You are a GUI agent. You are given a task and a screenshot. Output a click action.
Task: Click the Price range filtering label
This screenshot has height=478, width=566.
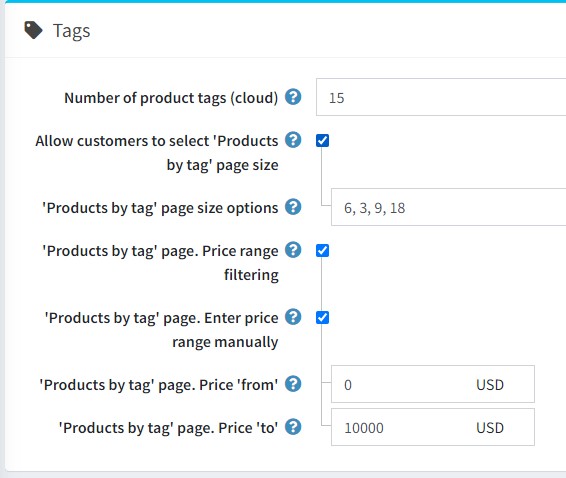(x=160, y=262)
